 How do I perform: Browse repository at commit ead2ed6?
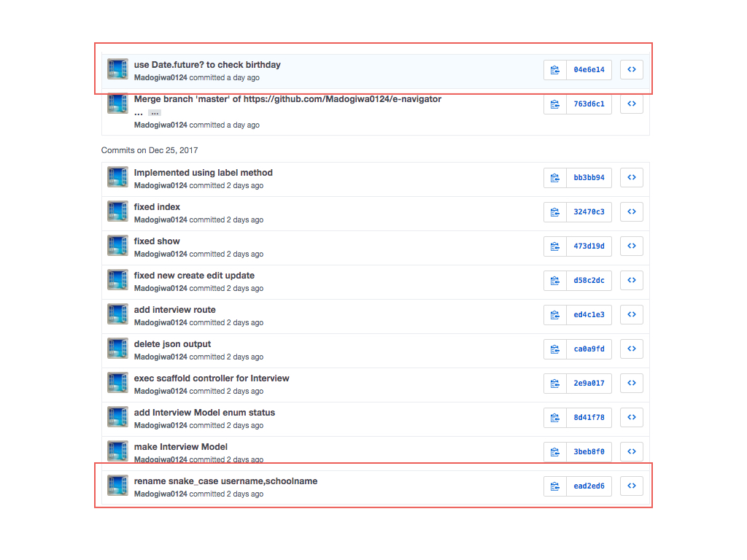tap(632, 486)
